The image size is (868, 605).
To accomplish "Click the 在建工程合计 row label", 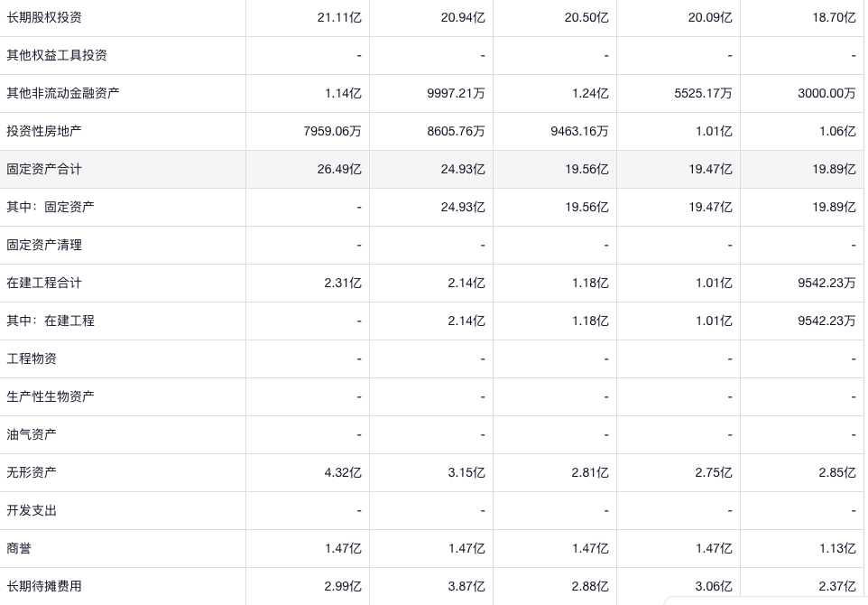I will (x=44, y=283).
